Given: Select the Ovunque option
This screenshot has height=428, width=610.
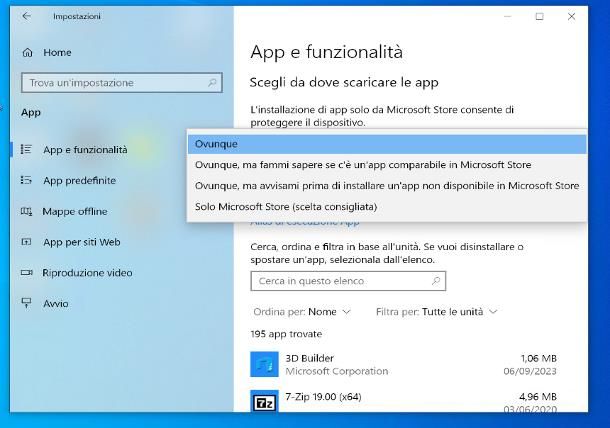Looking at the screenshot, I should point(387,144).
